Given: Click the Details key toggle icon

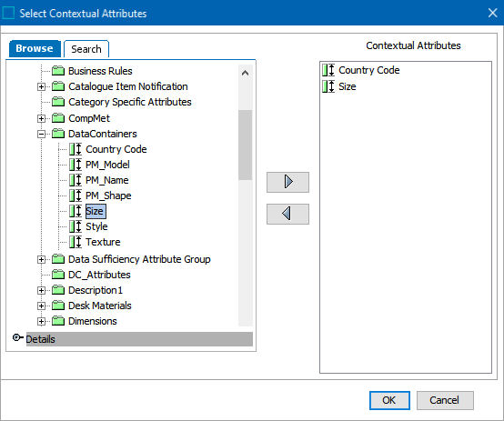Looking at the screenshot, I should [17, 337].
